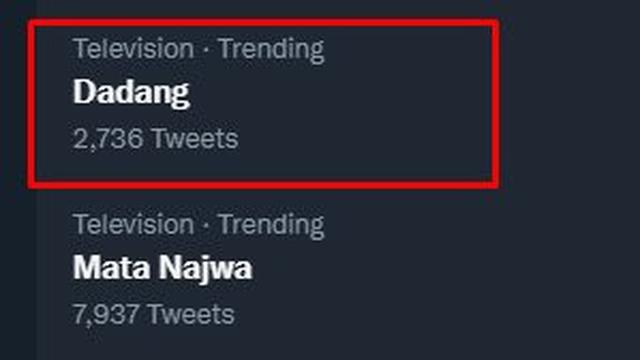This screenshot has height=360, width=640.
Task: Click the dark left margin strip beside trends
Action: pos(14,180)
